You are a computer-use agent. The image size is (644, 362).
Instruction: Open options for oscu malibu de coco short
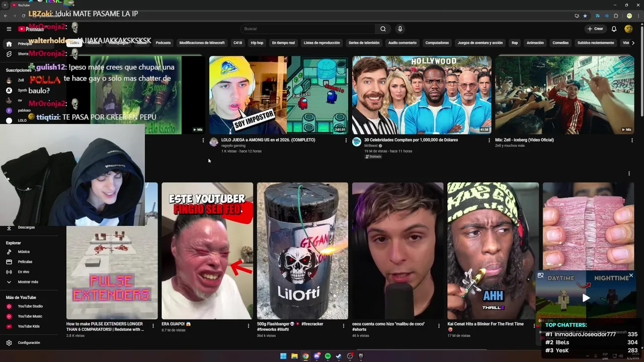coord(439,326)
